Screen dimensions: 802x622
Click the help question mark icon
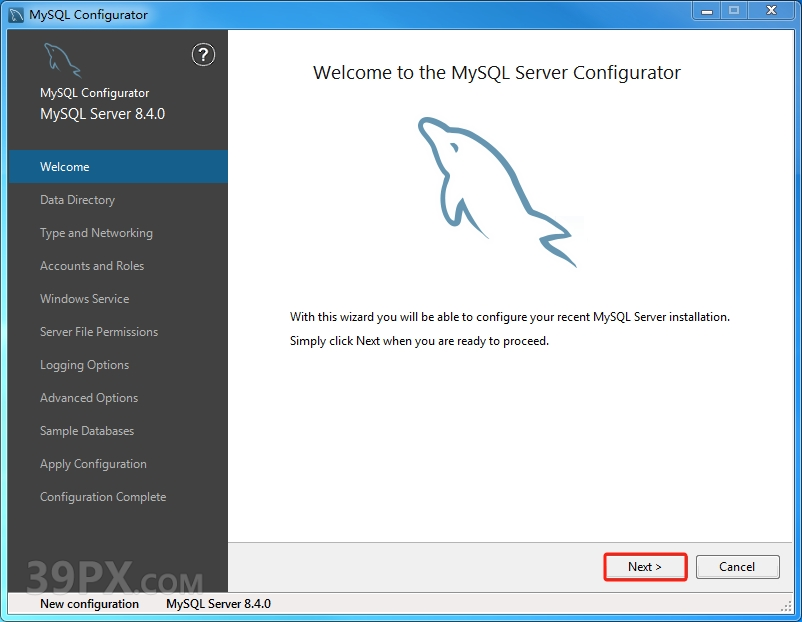pyautogui.click(x=203, y=55)
